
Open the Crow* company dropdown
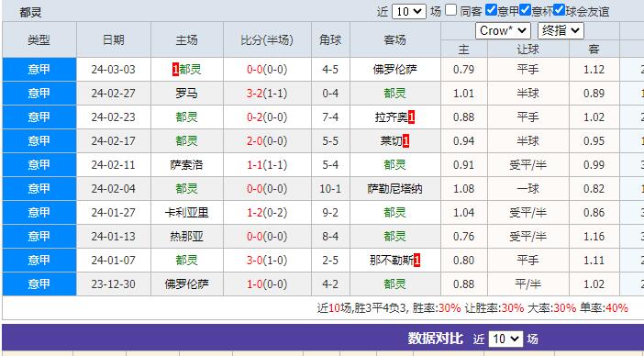pos(503,31)
